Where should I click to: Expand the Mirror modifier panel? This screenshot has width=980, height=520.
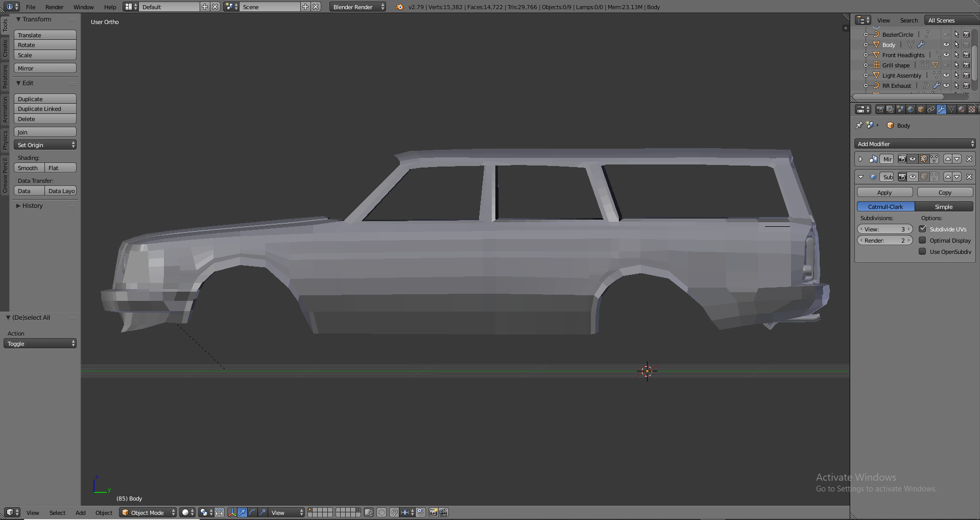click(x=861, y=159)
